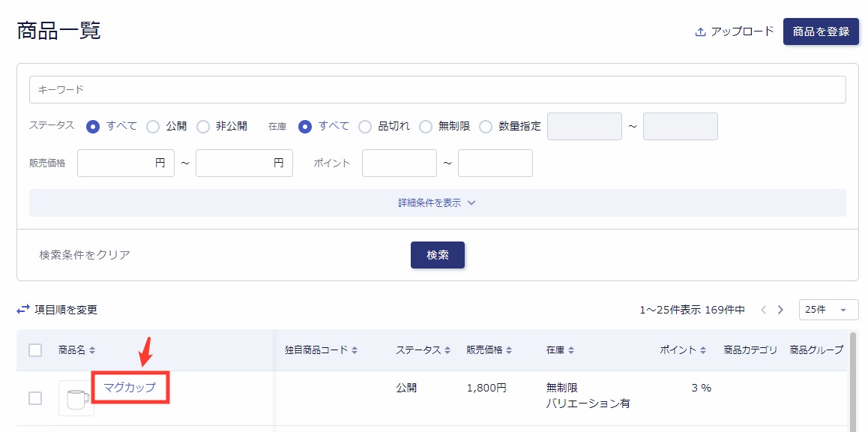
Task: Click the 数量指定 maximum quantity field
Action: point(681,126)
